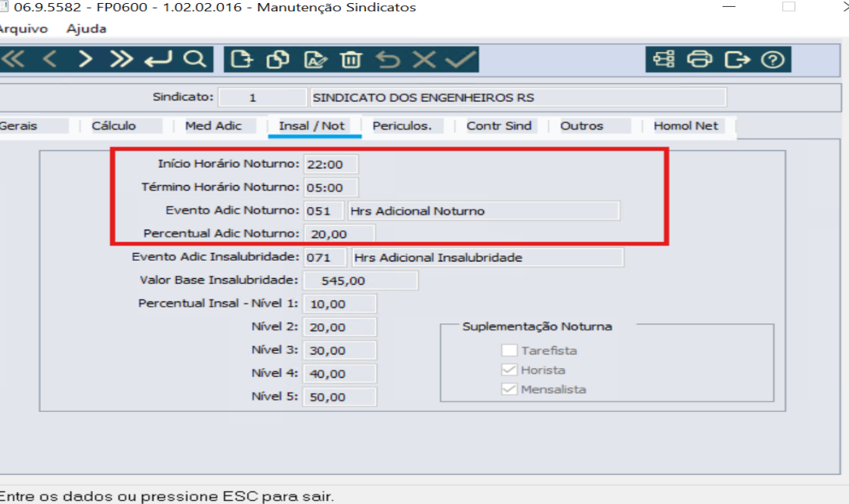Click the Suplementação Noturna group label

pyautogui.click(x=537, y=326)
